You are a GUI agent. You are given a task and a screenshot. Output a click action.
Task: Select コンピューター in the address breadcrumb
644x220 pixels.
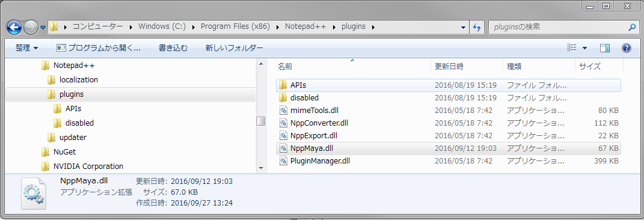pyautogui.click(x=98, y=26)
